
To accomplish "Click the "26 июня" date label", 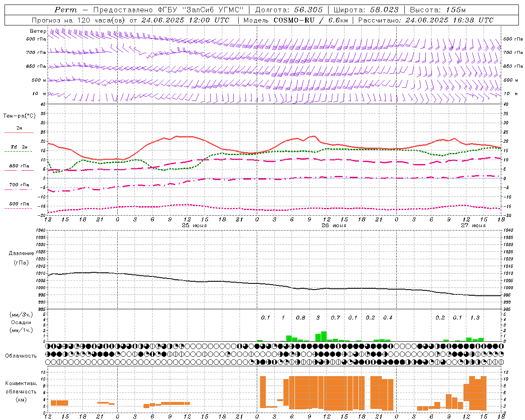I will [x=334, y=226].
